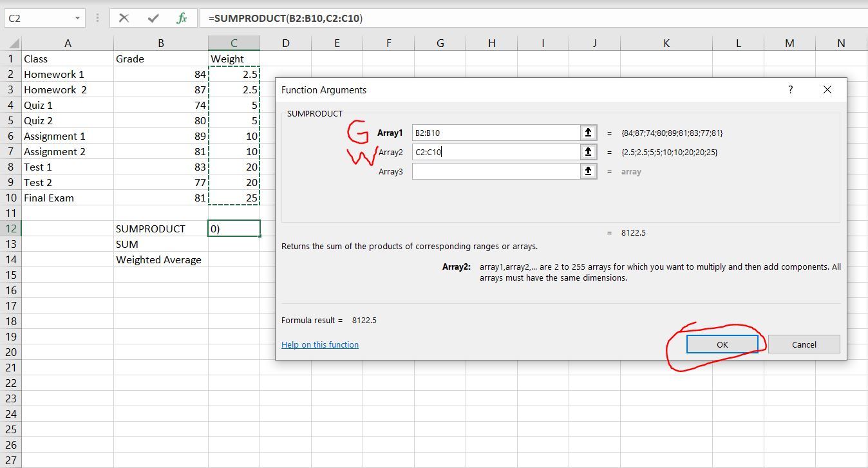Image resolution: width=868 pixels, height=468 pixels.
Task: Click cell containing Class
Action: 68,59
